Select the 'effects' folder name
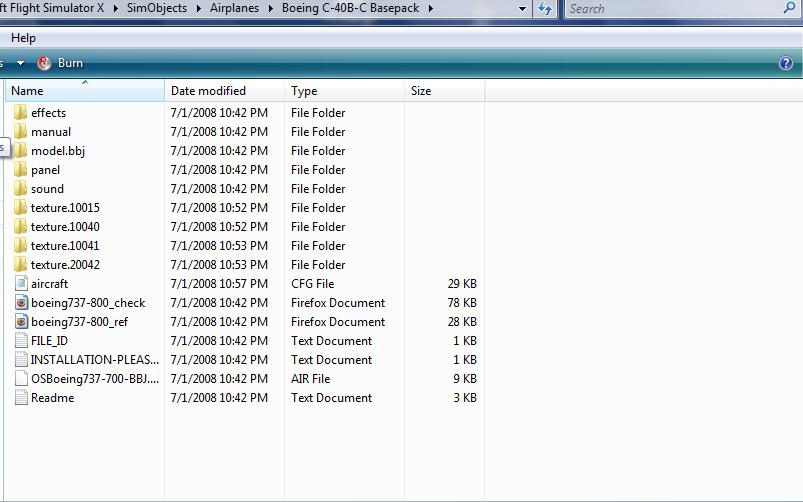This screenshot has width=803, height=502. tap(48, 113)
